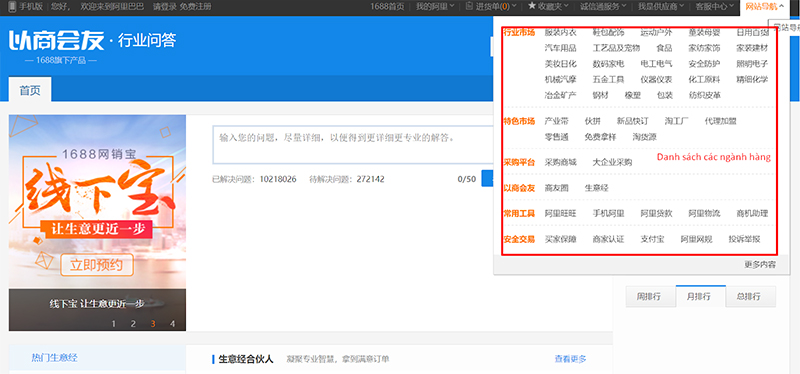Open the 家纺家饰 category
800x374 pixels.
pyautogui.click(x=704, y=48)
